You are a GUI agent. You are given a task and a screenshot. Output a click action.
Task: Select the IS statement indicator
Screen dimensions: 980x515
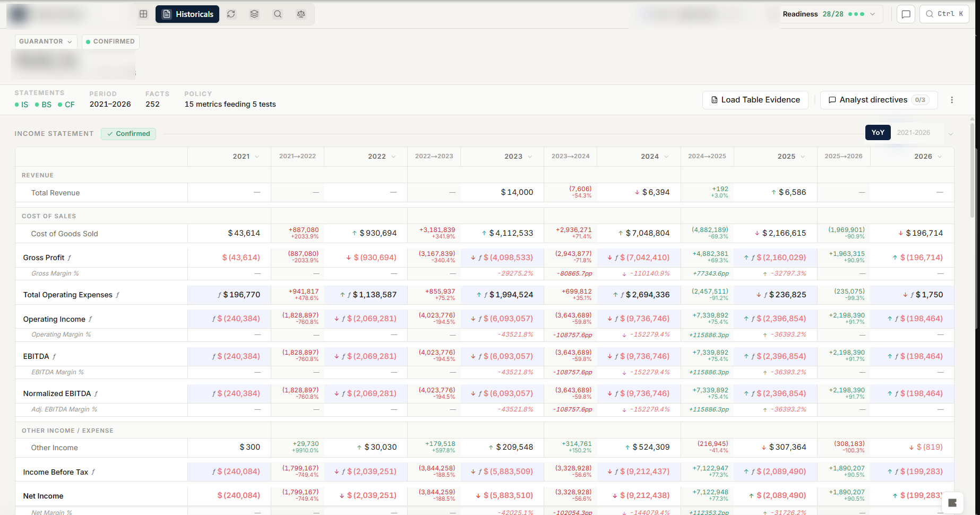tap(22, 105)
